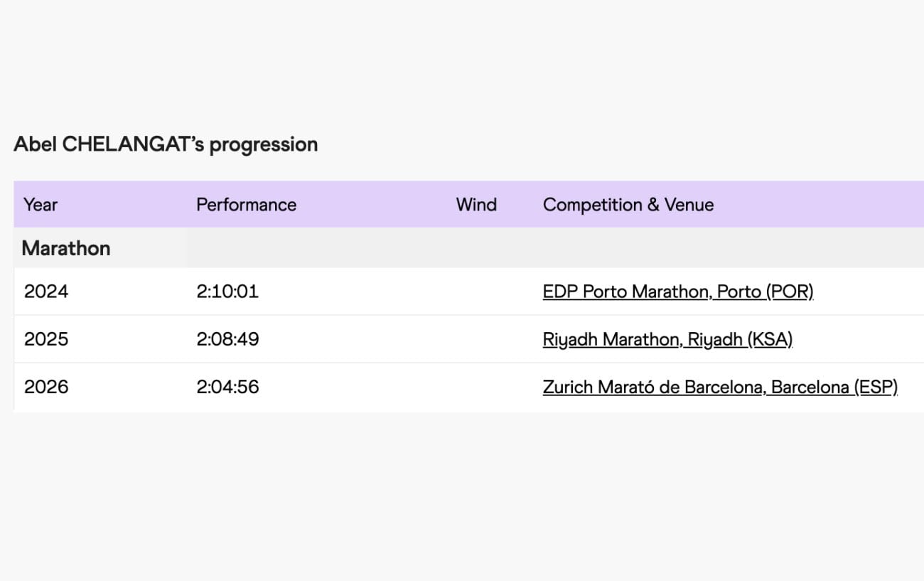Click the 2024 year cell
Viewport: 924px width, 581px height.
[46, 292]
